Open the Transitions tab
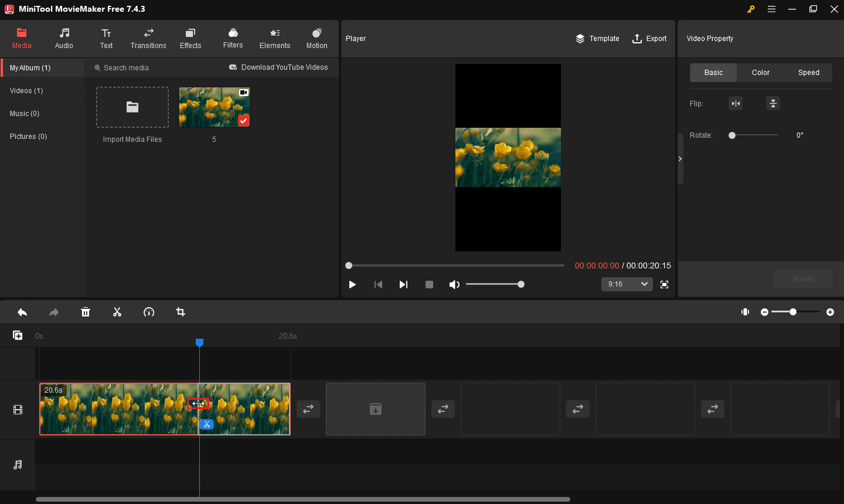844x504 pixels. (148, 39)
